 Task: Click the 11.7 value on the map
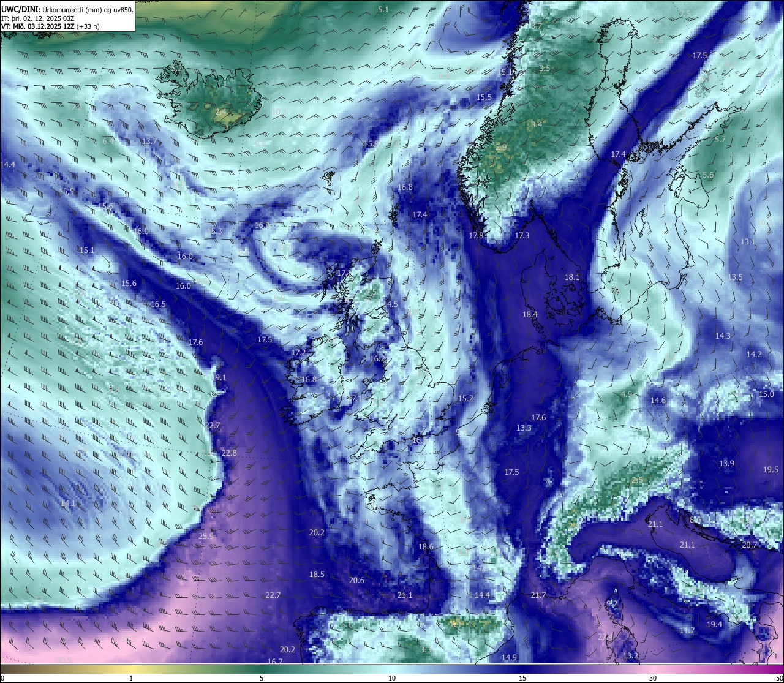coord(687,630)
